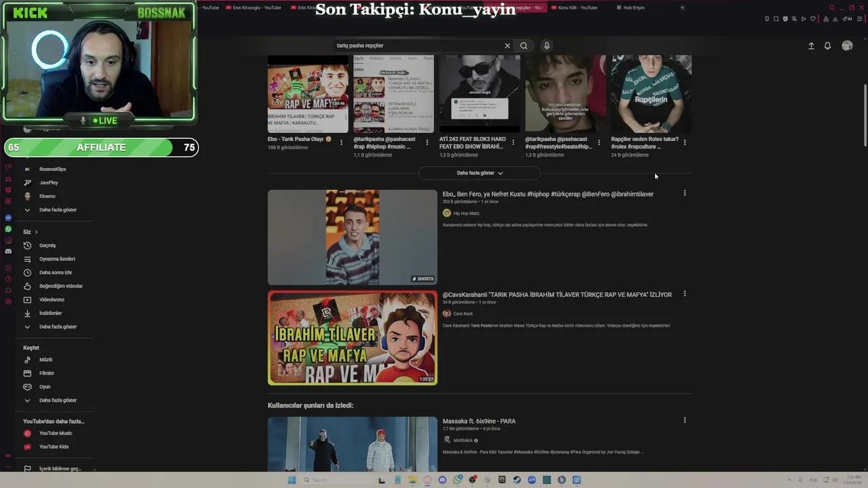Open options menu for Massaka PARA video
This screenshot has height=488, width=868.
(684, 420)
